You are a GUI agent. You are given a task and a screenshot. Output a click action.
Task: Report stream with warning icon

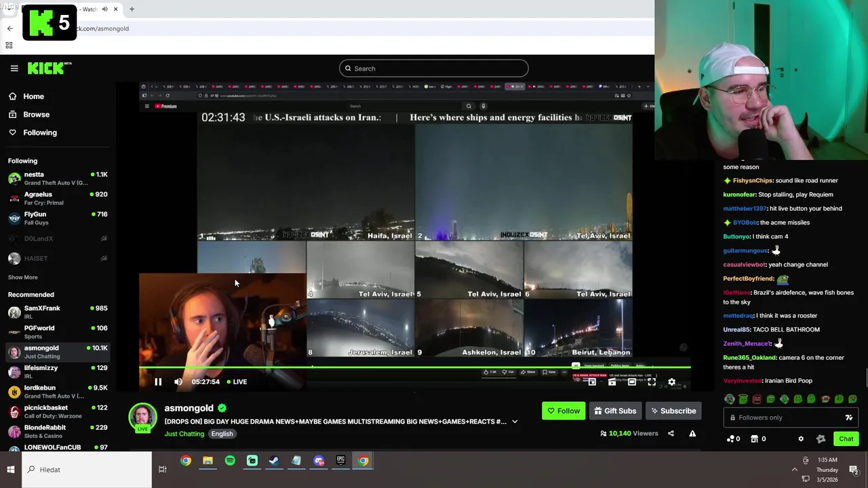click(692, 434)
